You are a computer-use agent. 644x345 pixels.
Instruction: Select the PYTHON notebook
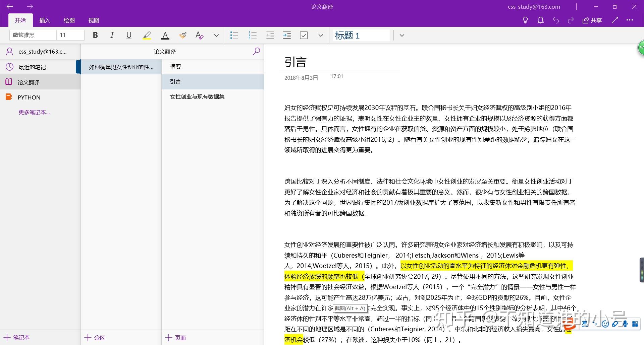(40, 97)
